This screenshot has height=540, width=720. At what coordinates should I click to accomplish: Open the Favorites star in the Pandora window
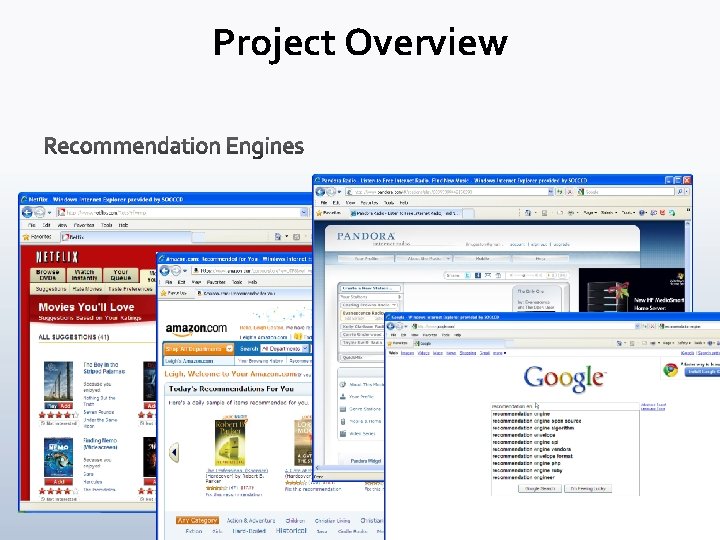pos(319,213)
